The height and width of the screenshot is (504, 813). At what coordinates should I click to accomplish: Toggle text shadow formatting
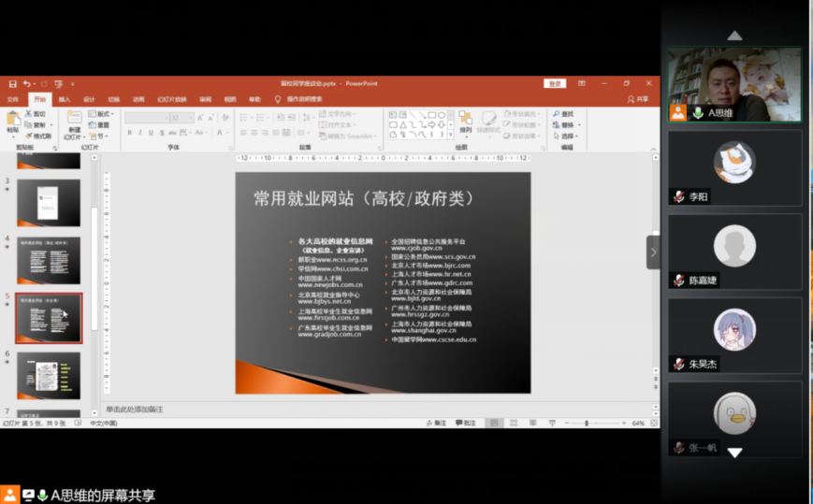point(162,133)
